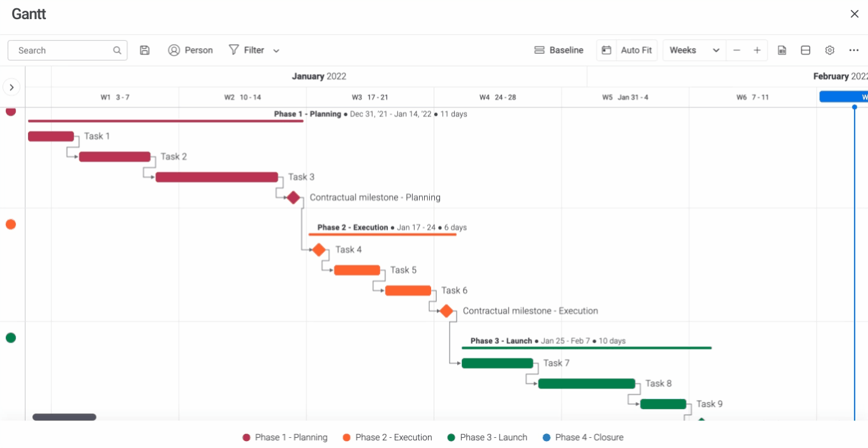Viewport: 868px width, 448px height.
Task: Zoom in using the plus button
Action: (x=756, y=50)
